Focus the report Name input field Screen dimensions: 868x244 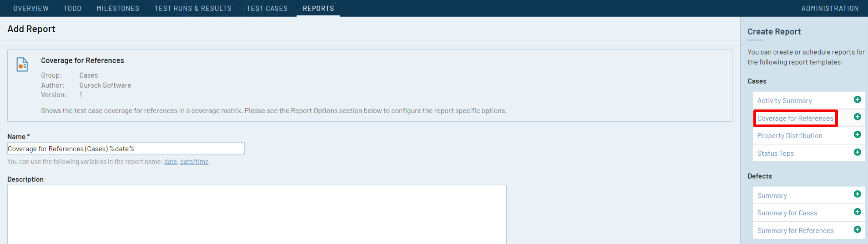click(x=126, y=149)
